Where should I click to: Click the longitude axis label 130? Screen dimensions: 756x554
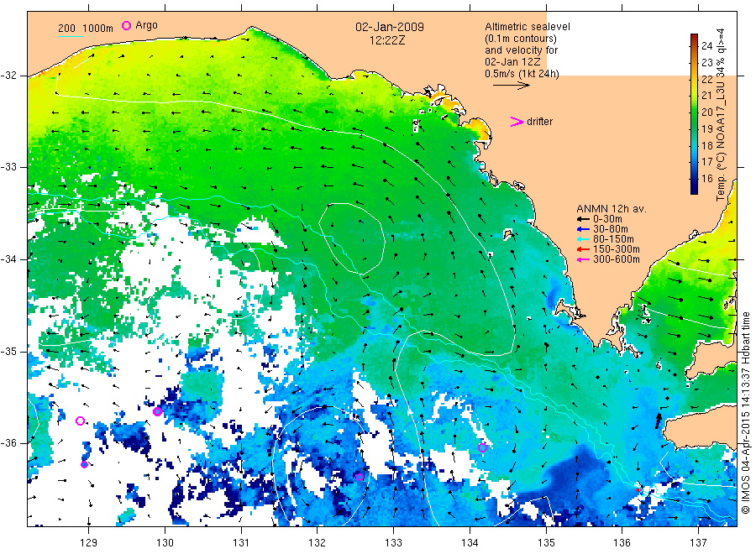coord(165,543)
